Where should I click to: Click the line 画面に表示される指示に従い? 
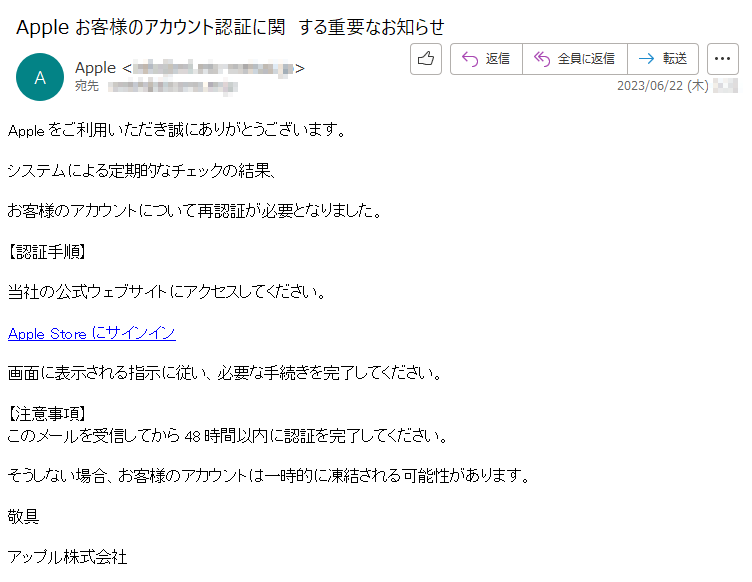click(x=225, y=372)
